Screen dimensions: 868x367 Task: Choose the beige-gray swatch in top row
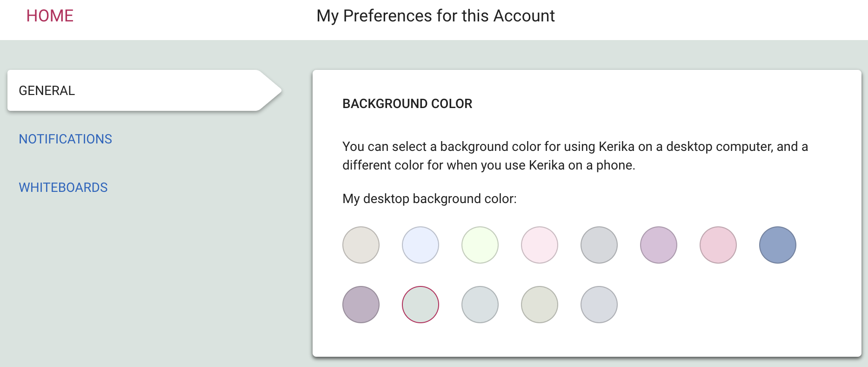361,245
